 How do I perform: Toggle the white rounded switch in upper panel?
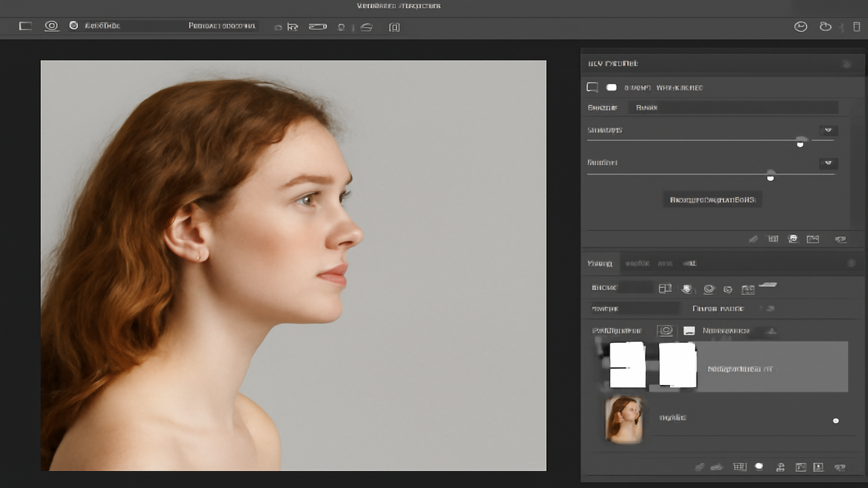pyautogui.click(x=611, y=87)
